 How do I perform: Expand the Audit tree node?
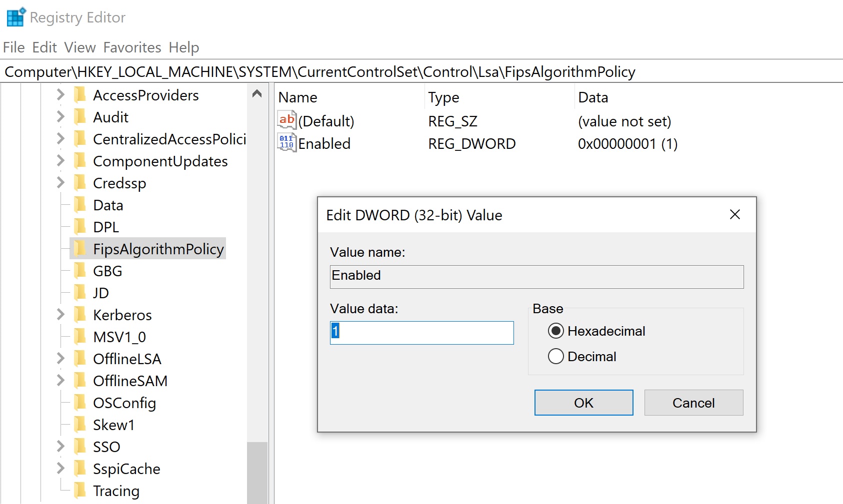[x=59, y=116]
